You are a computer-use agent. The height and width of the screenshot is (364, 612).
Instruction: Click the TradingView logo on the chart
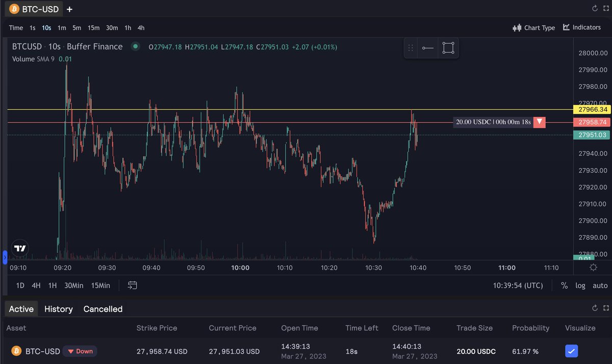click(x=19, y=247)
